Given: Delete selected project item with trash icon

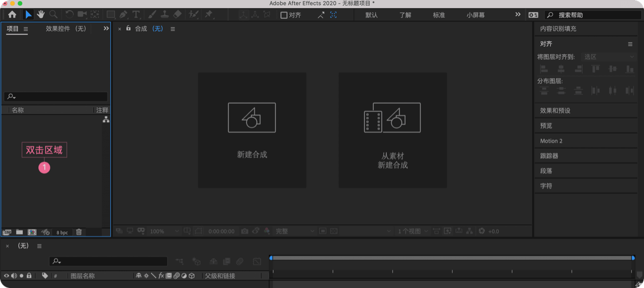Looking at the screenshot, I should point(79,232).
